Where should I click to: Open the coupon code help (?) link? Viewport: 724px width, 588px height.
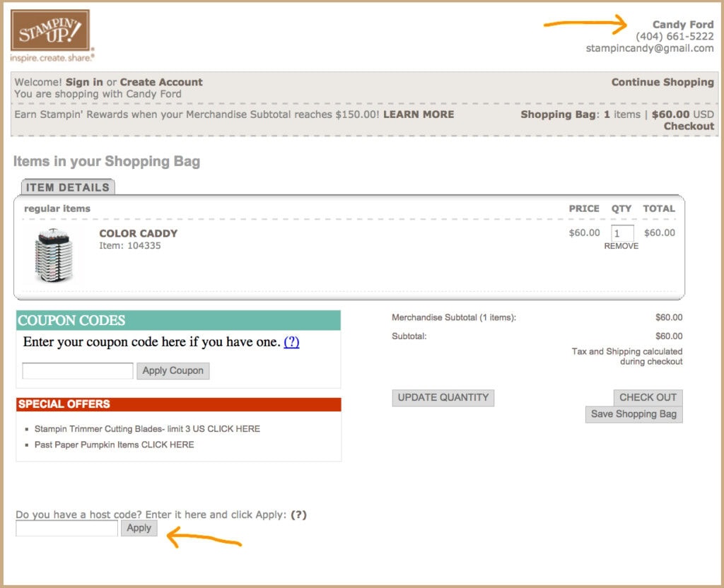[291, 342]
